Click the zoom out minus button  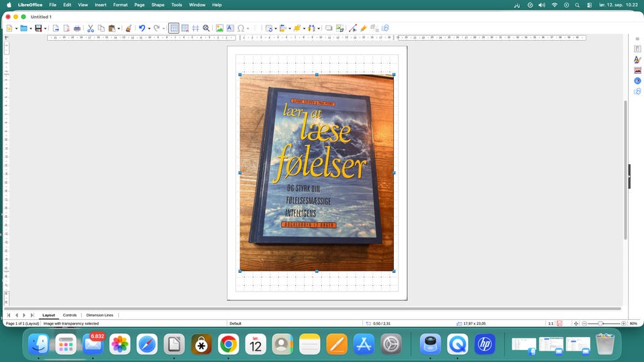(x=584, y=323)
